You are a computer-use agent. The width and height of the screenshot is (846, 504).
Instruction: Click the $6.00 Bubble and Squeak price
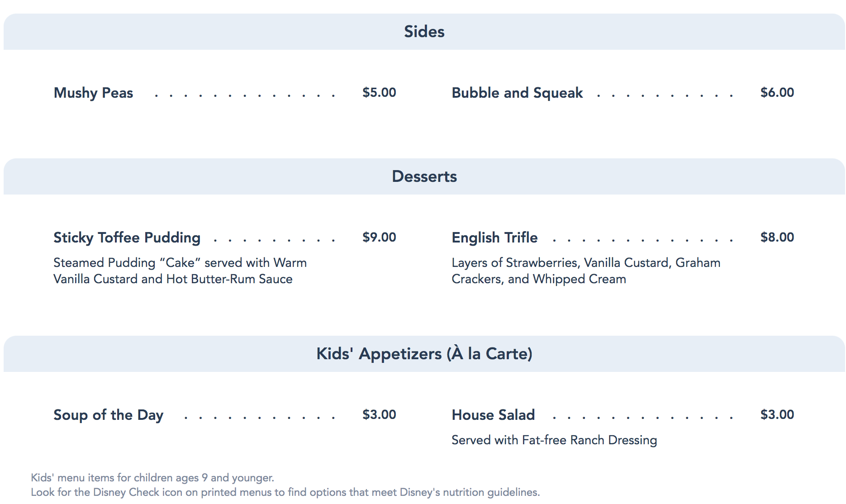777,92
